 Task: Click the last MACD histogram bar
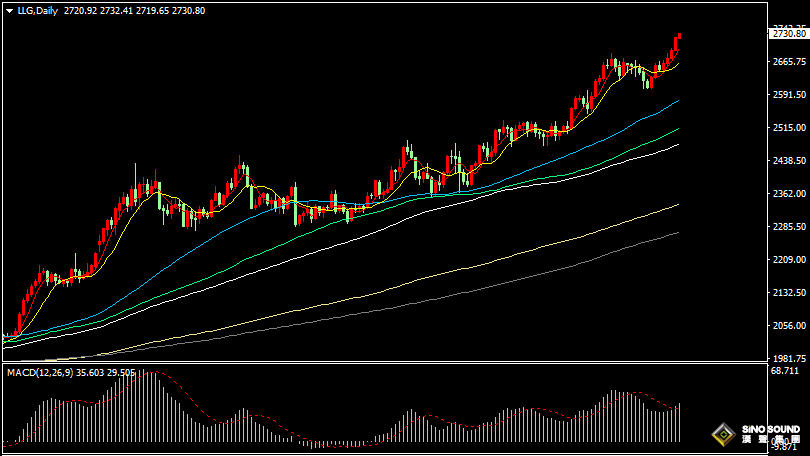(x=679, y=423)
